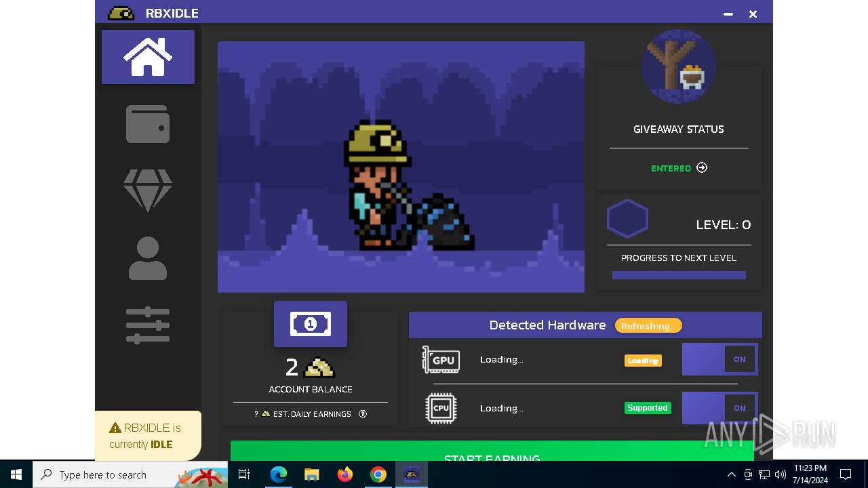Click the LEVEL: 0 text

(724, 224)
